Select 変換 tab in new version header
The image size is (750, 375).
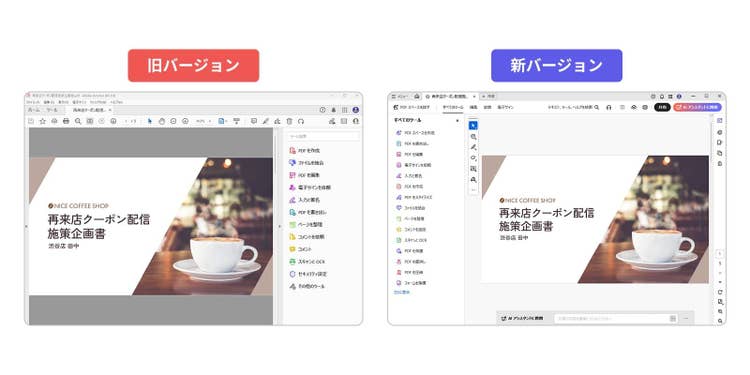click(x=487, y=108)
